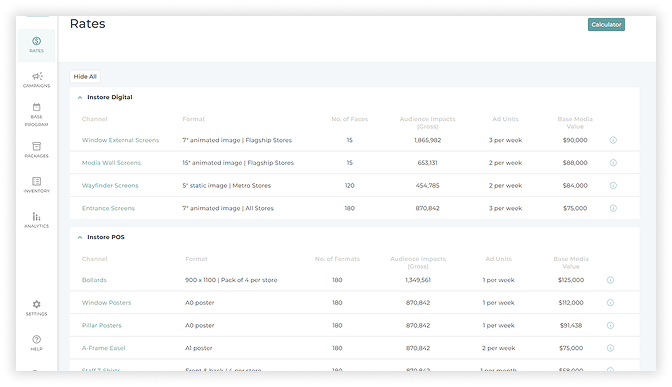Viewport: 672px width, 387px height.
Task: Click the '7" animated image | Flagship Stores' format
Action: point(237,140)
